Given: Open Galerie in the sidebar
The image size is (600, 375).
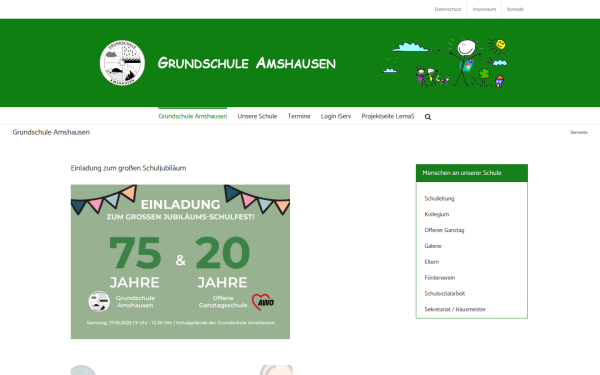Looking at the screenshot, I should click(x=433, y=246).
